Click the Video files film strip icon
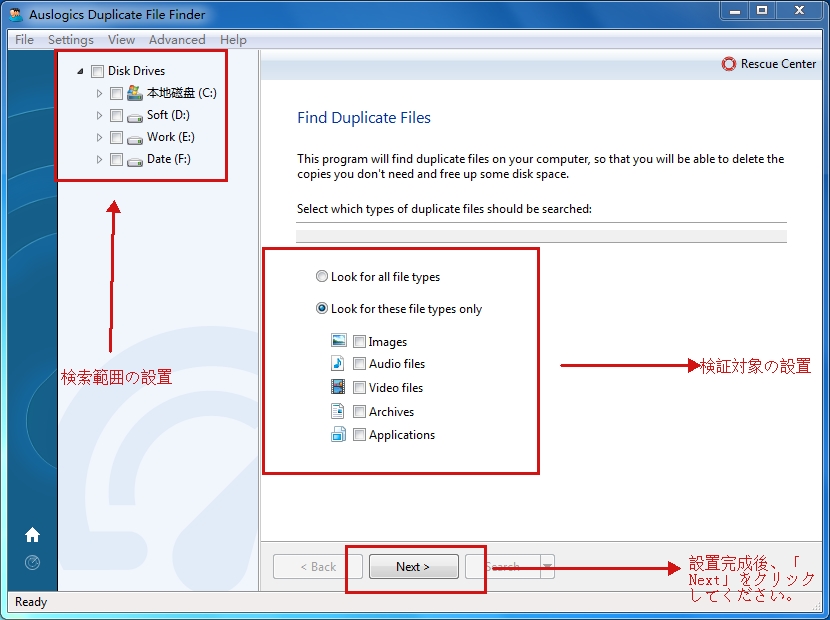830x620 pixels. click(338, 387)
